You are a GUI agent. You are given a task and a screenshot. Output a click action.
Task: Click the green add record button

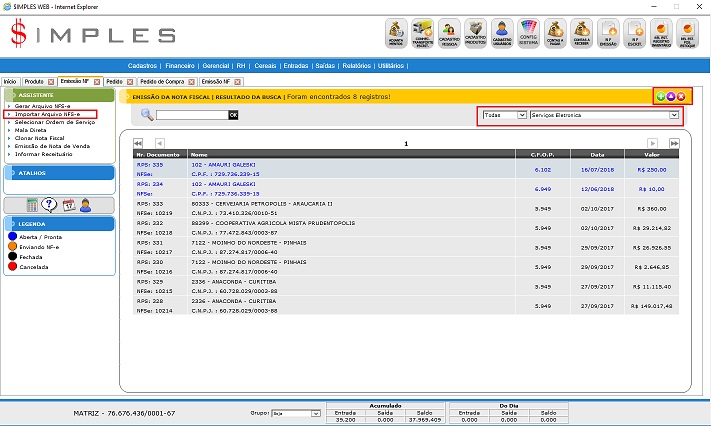click(660, 96)
